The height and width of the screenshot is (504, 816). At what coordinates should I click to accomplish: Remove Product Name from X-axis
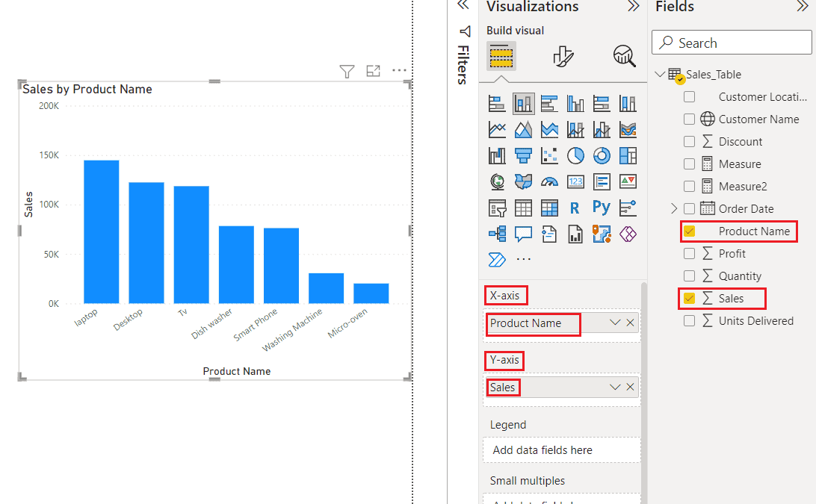630,323
